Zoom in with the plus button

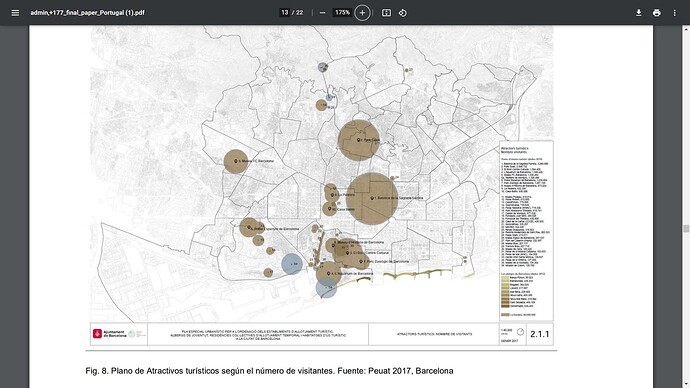pos(362,13)
